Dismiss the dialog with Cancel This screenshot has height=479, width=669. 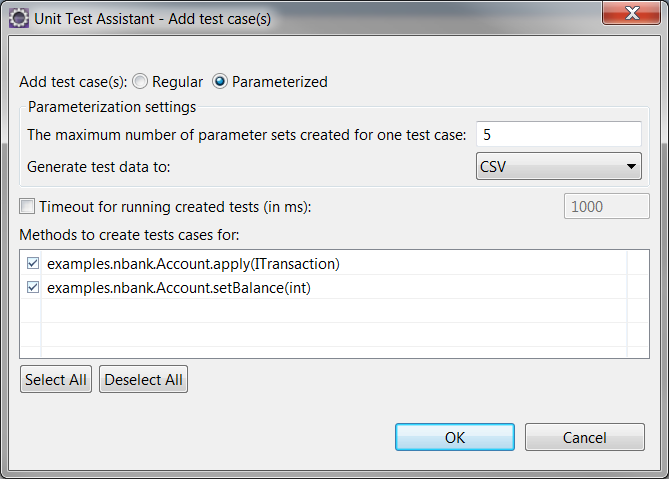(585, 437)
